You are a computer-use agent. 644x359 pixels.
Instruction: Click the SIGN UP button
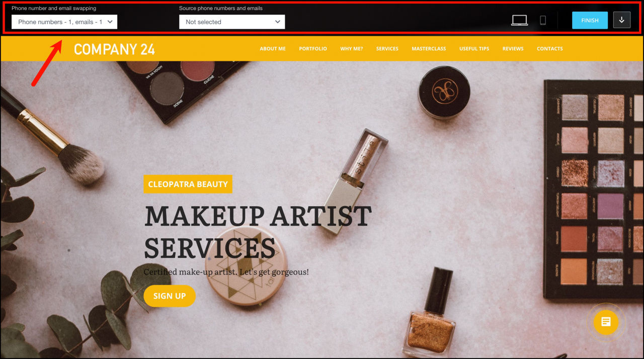point(170,296)
